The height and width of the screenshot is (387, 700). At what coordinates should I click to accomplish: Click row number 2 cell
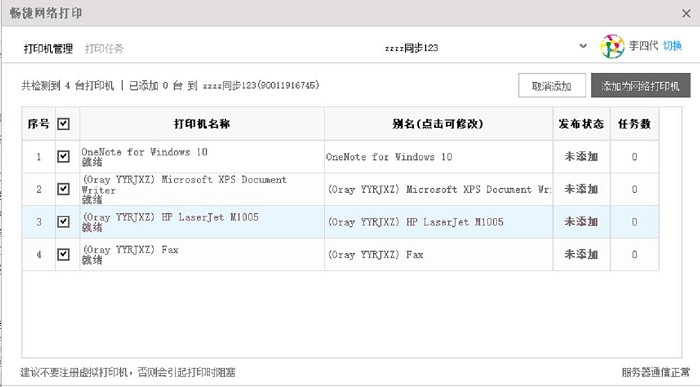pyautogui.click(x=39, y=189)
